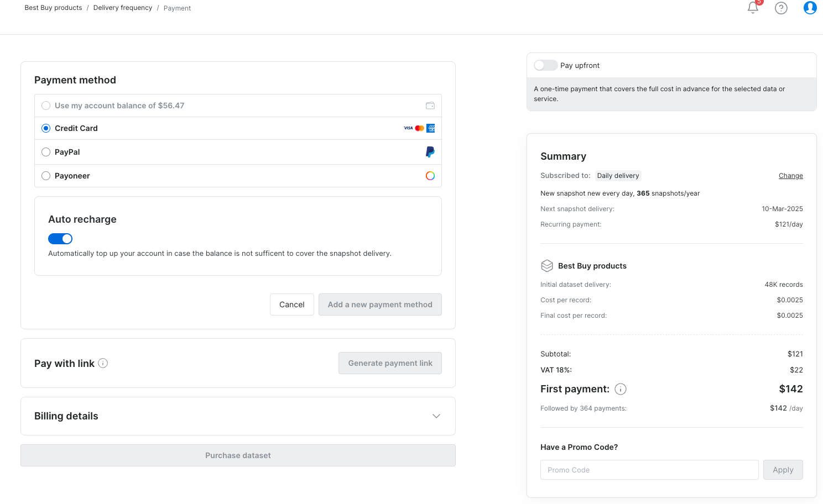Image resolution: width=823 pixels, height=504 pixels.
Task: Click Add a new payment method
Action: coord(380,305)
